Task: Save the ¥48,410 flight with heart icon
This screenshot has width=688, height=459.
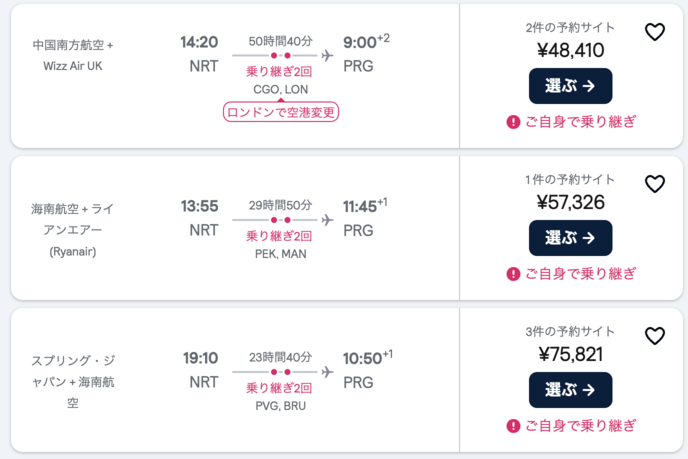Action: [654, 33]
